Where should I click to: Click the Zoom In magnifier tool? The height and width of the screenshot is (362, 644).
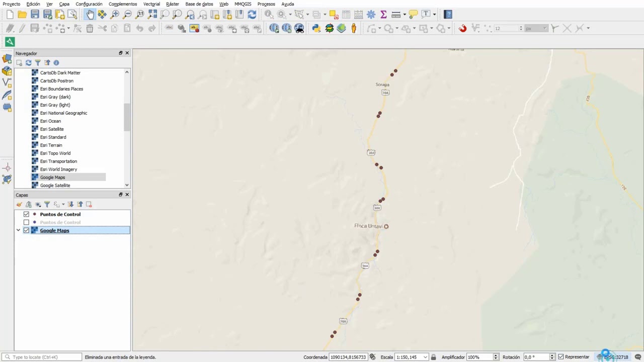115,14
